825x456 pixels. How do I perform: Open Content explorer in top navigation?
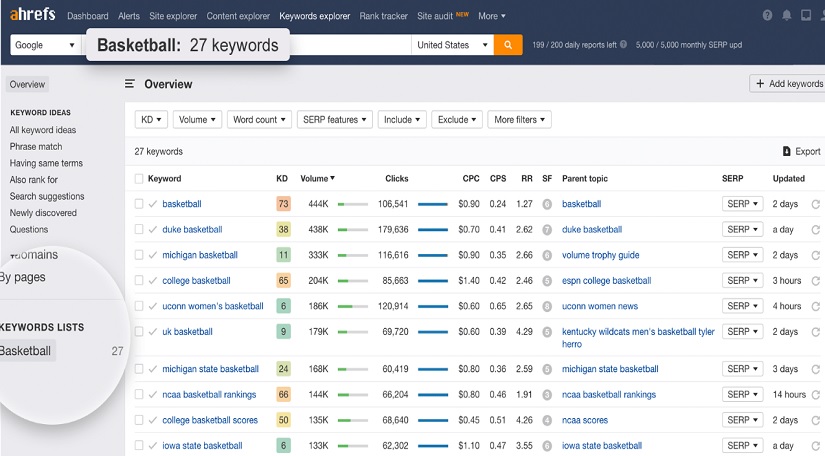(x=238, y=16)
